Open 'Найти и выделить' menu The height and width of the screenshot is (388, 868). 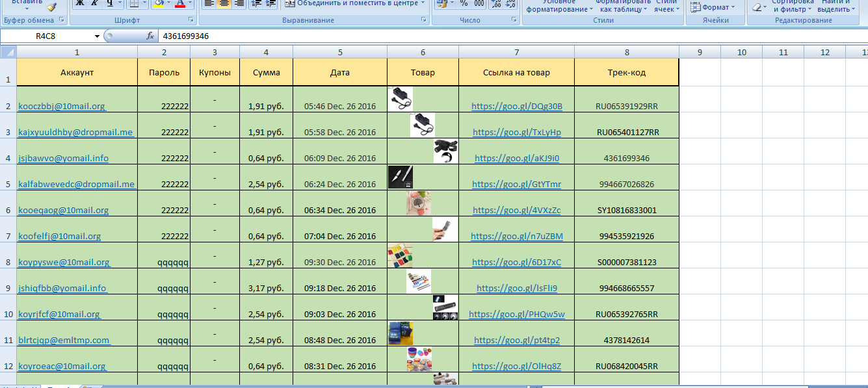point(837,6)
